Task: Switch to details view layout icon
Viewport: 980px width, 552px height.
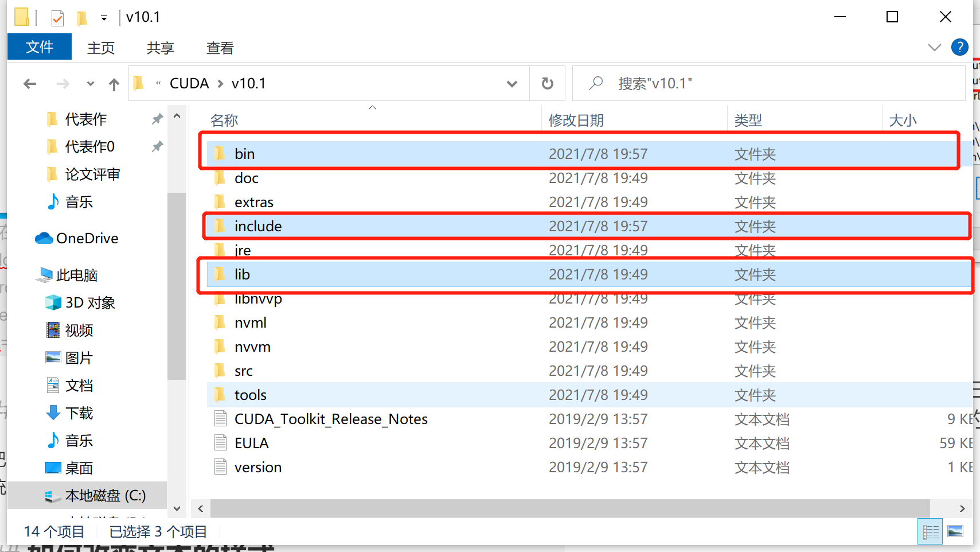Action: [931, 531]
